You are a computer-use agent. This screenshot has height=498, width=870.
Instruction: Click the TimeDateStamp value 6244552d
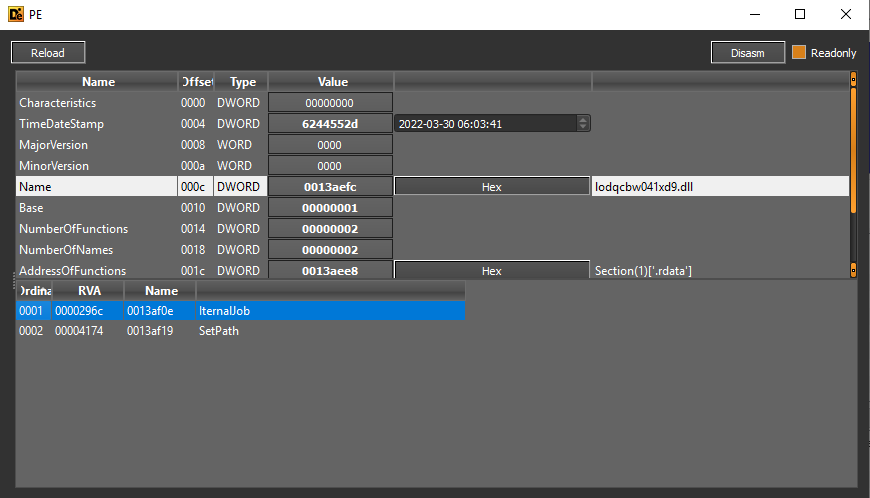(x=330, y=124)
